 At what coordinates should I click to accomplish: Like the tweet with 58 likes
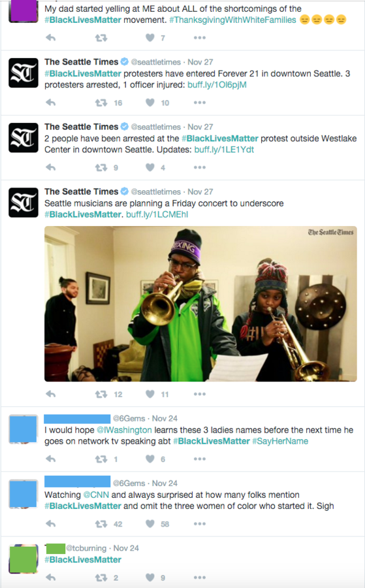(150, 523)
